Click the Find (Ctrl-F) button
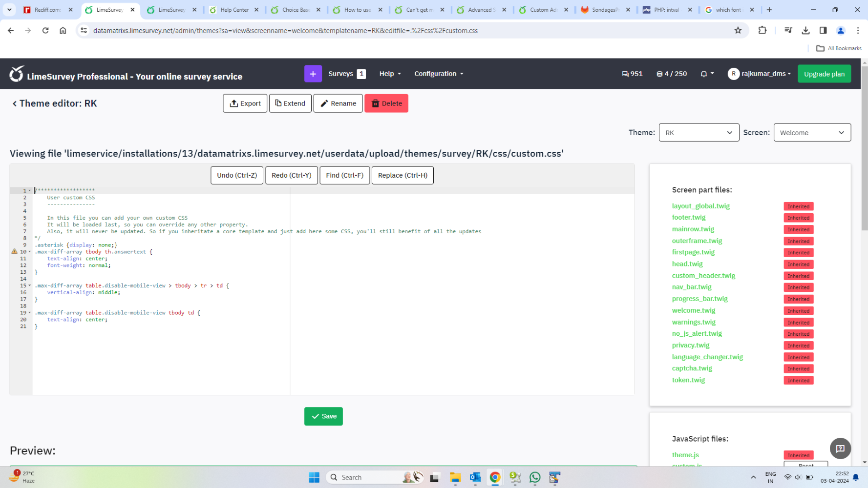 tap(344, 175)
